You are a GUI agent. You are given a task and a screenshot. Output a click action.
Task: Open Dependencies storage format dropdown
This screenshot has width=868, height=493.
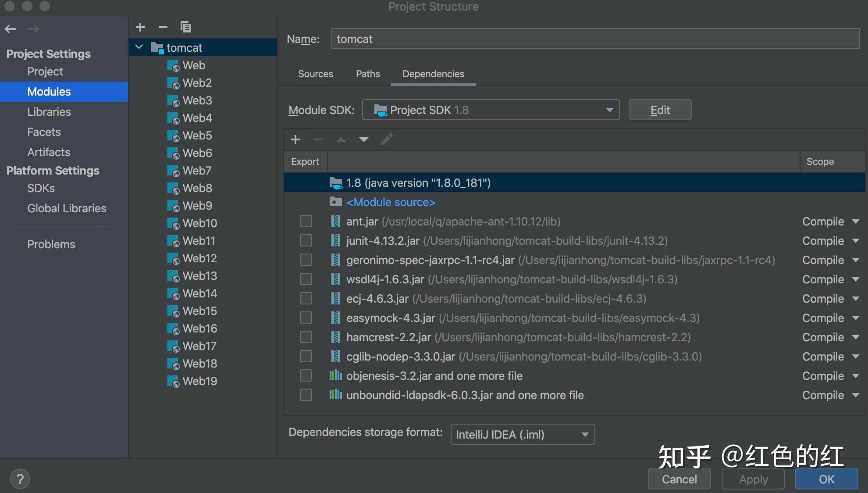pos(523,434)
